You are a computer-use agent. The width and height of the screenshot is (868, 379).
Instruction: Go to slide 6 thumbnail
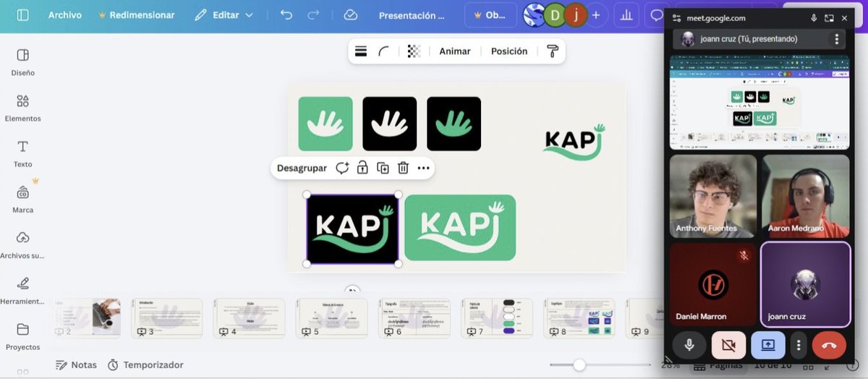414,318
